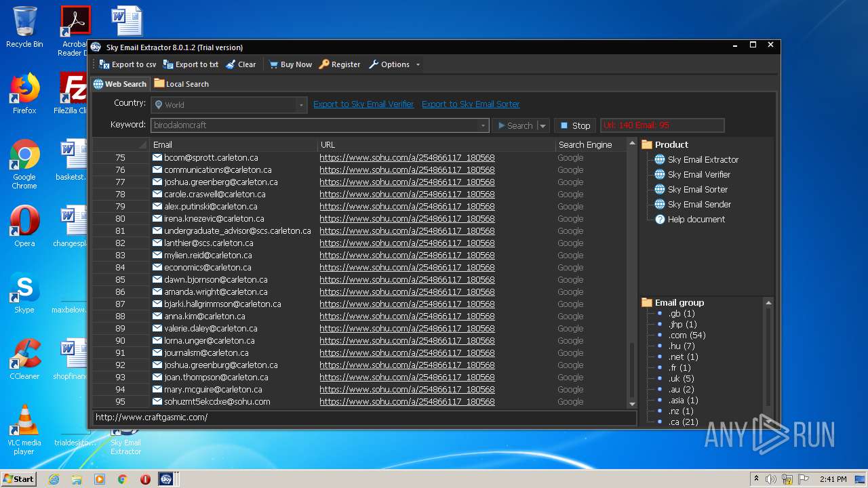Sort by the Email column header
The height and width of the screenshot is (488, 868).
(x=233, y=144)
